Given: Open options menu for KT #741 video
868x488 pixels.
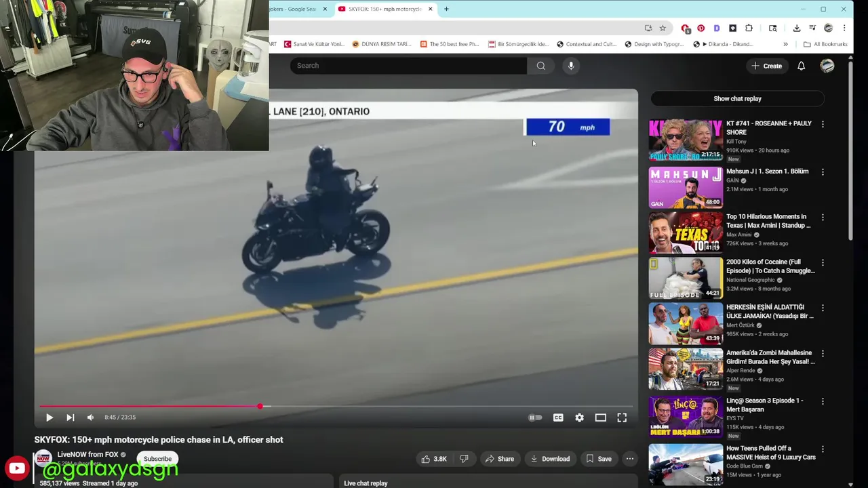Looking at the screenshot, I should tap(823, 125).
